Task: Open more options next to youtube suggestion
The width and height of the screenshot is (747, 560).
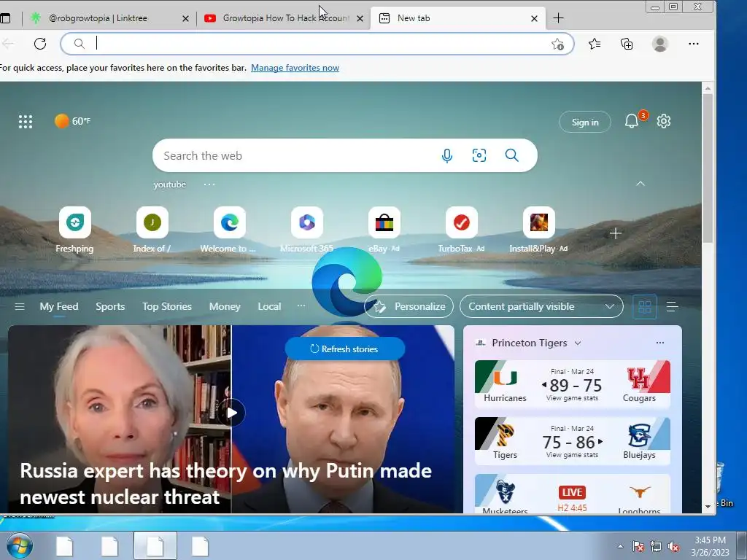Action: 209,184
